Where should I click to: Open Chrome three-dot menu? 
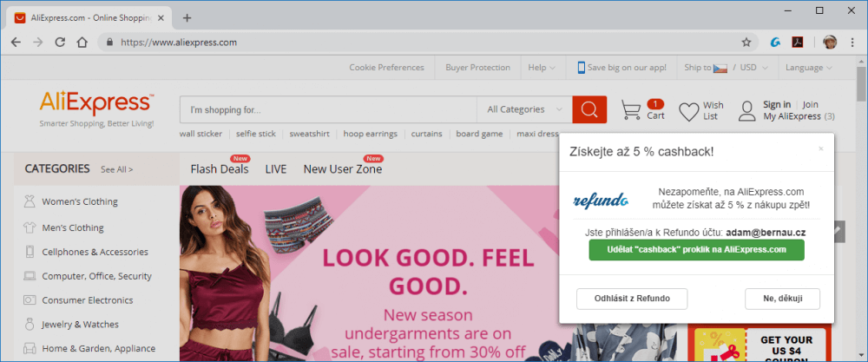click(852, 42)
